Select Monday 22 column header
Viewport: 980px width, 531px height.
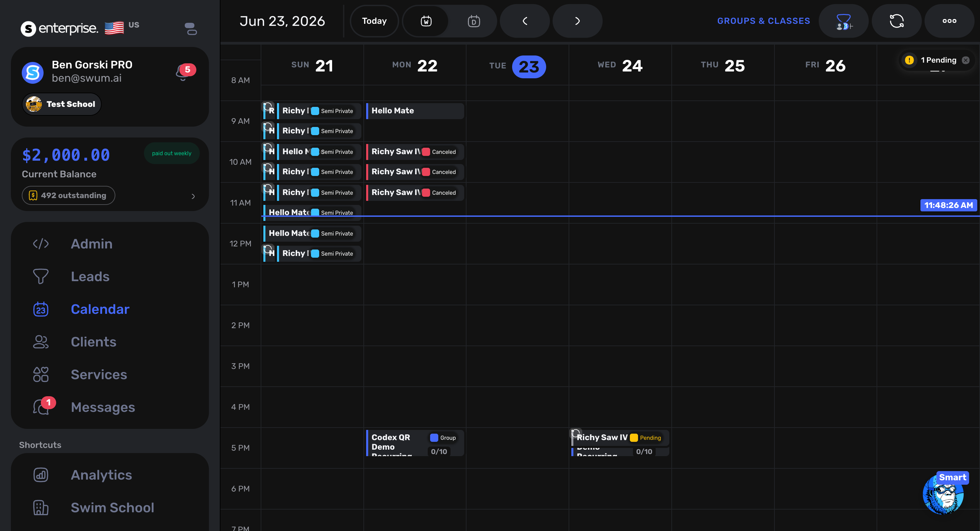tap(415, 65)
